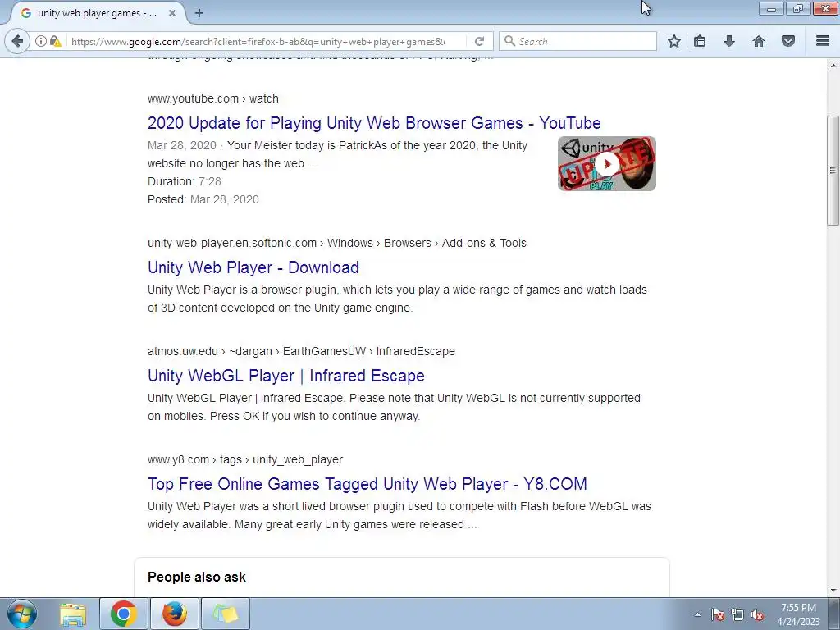Show hidden system tray icons arrow
The width and height of the screenshot is (840, 630).
point(697,614)
